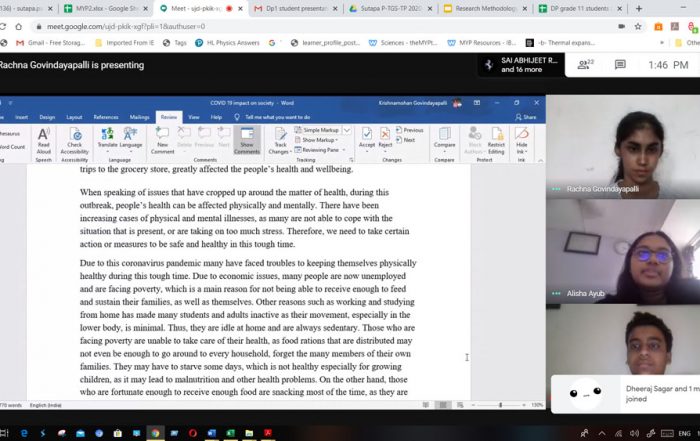Open Excel from the Windows taskbar

point(230,433)
